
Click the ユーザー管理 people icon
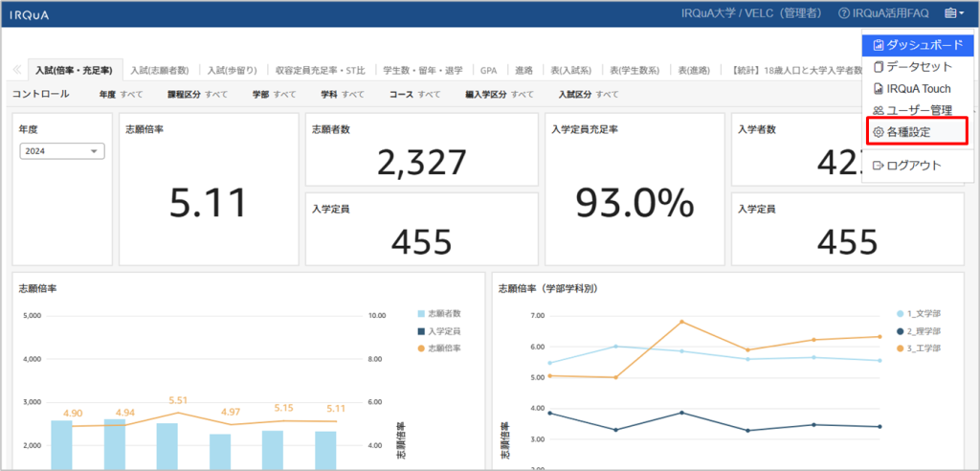(878, 110)
